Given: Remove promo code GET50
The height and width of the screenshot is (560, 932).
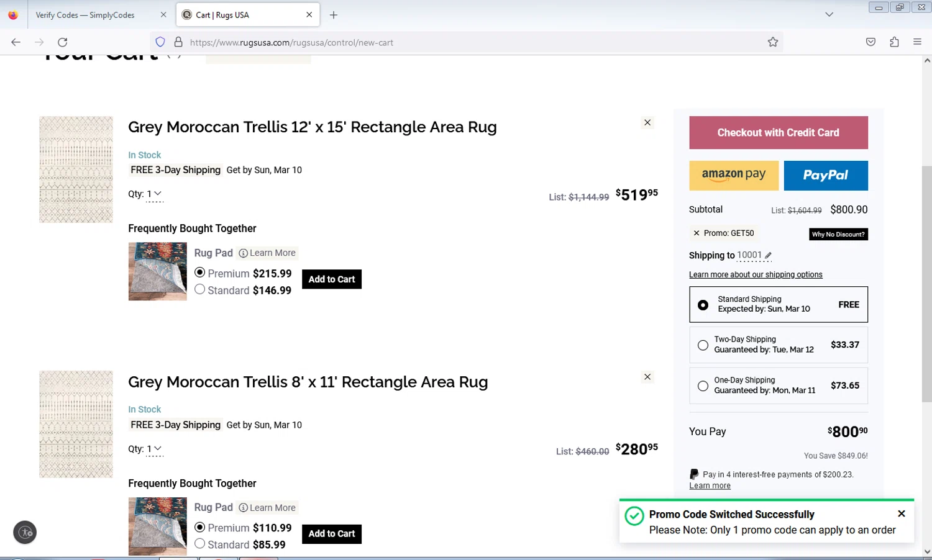Looking at the screenshot, I should click(697, 233).
